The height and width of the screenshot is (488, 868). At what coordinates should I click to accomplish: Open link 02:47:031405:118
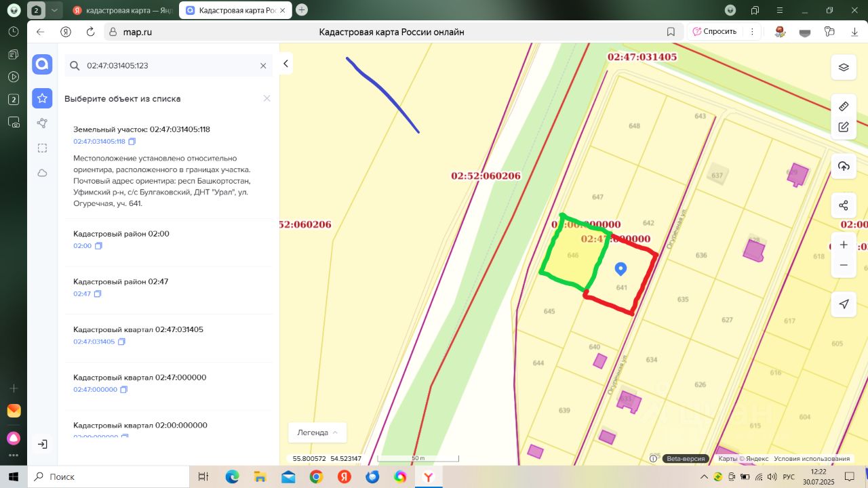[99, 142]
